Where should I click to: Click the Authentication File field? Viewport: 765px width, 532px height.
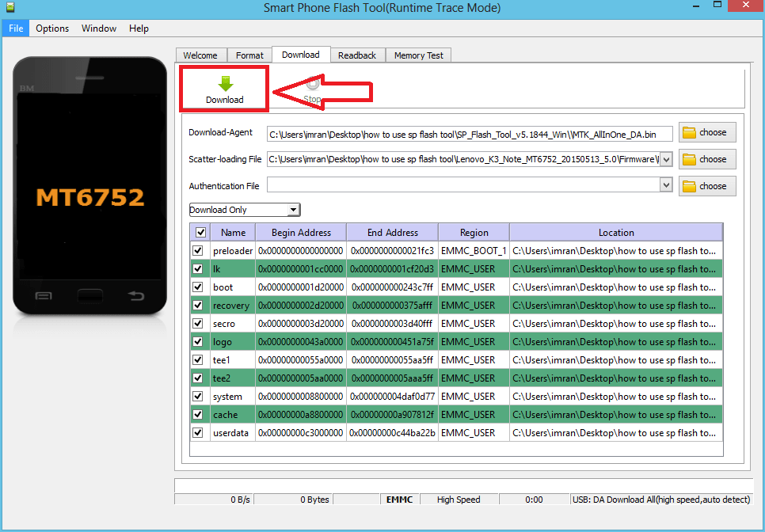(x=463, y=184)
